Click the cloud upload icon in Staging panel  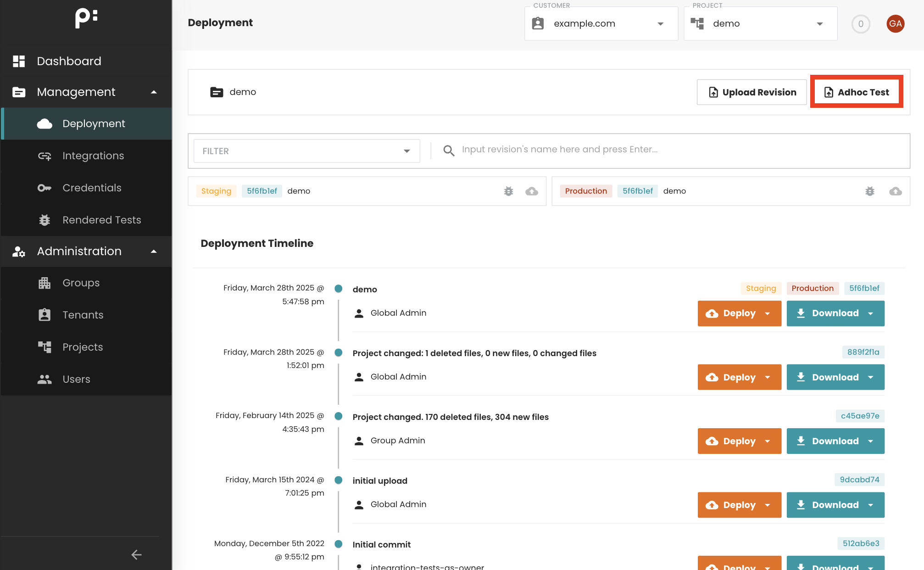(x=532, y=191)
